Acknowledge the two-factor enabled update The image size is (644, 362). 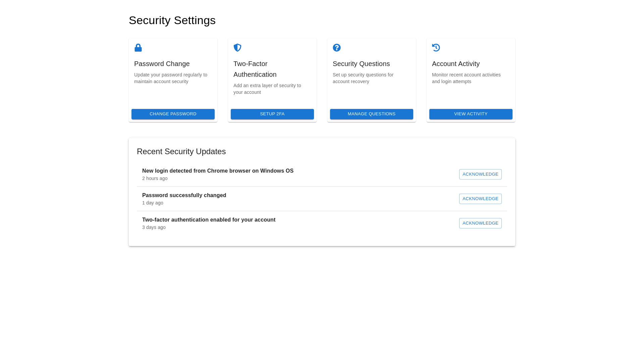tap(480, 223)
